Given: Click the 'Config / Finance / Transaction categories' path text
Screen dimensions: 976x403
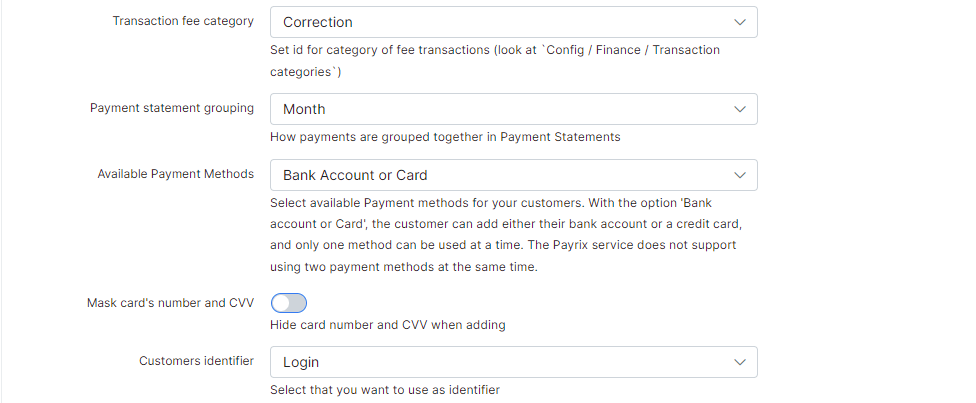Looking at the screenshot, I should 600,50.
